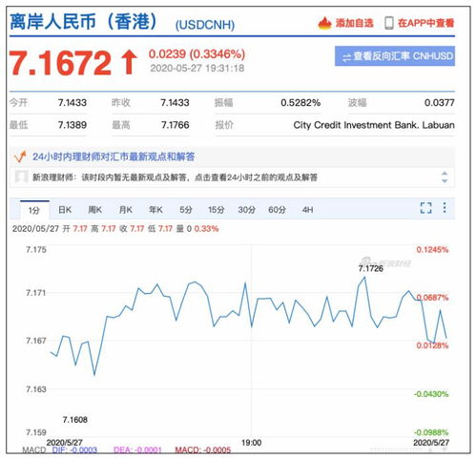476x459 pixels.
Task: Switch to the 周K tab
Action: 94,210
